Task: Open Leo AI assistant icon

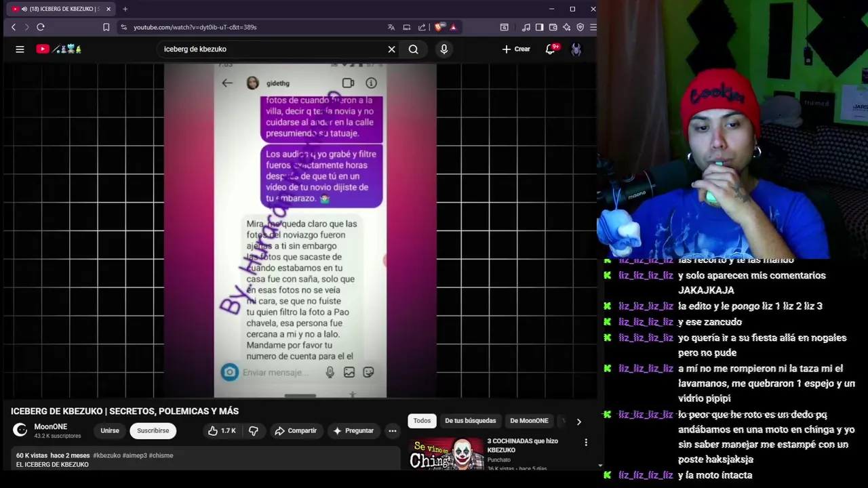Action: 567,27
